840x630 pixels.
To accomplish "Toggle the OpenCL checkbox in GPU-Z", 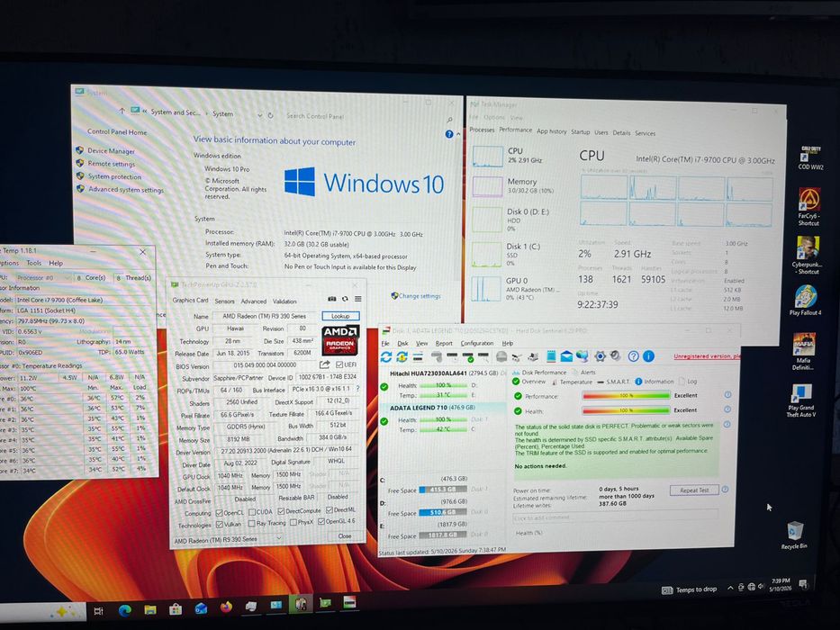I will (219, 513).
